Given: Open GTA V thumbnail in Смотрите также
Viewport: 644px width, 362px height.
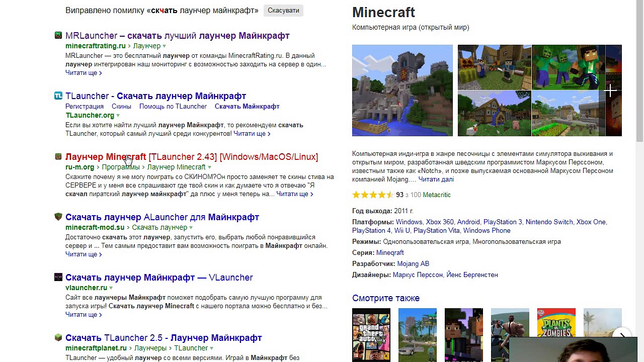Looking at the screenshot, I should pos(371,335).
